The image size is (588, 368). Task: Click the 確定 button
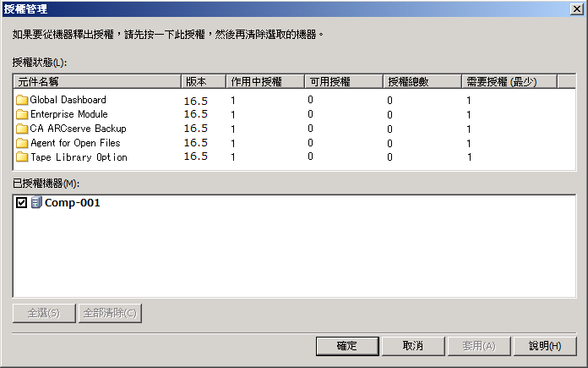tap(347, 346)
